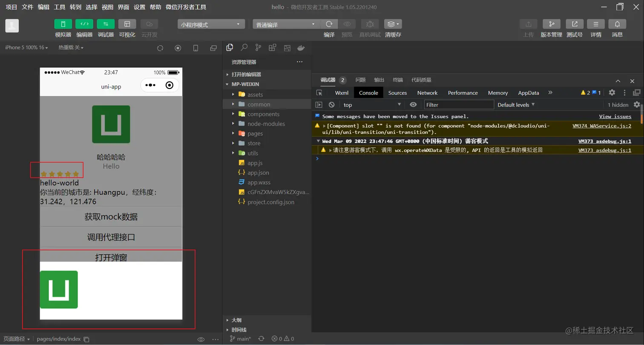Viewport: 644px width, 345px height.
Task: Expand the 打开的编辑器 section
Action: [x=267, y=74]
